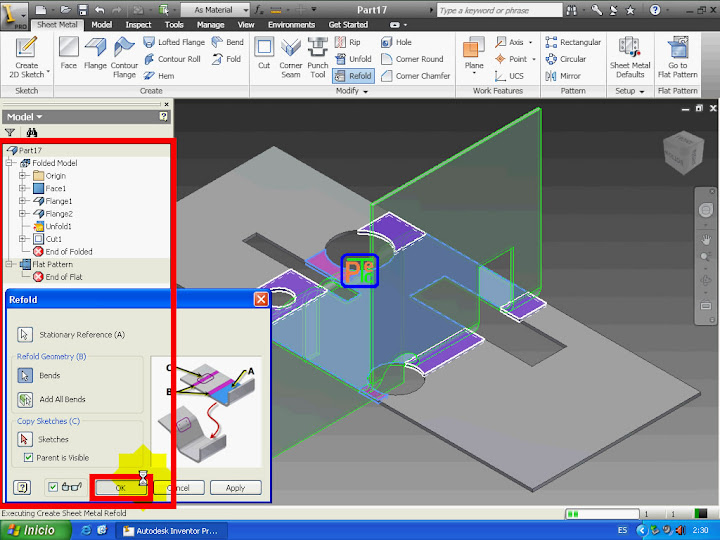Toggle Sketches selection button
Screen dimensions: 720x540
(x=25, y=439)
